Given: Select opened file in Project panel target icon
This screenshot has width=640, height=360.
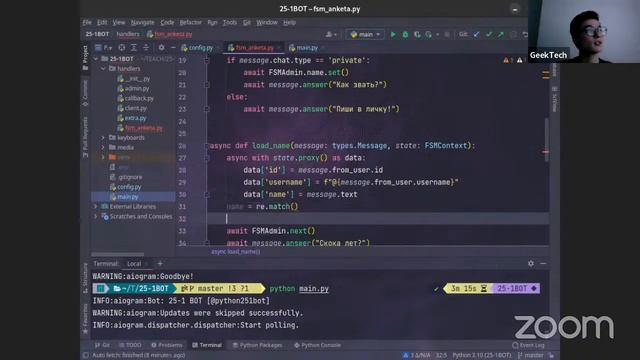Looking at the screenshot, I should [x=122, y=48].
